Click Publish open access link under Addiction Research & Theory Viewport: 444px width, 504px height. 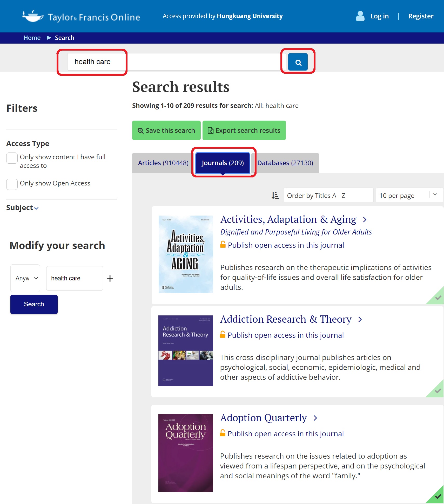pyautogui.click(x=286, y=335)
